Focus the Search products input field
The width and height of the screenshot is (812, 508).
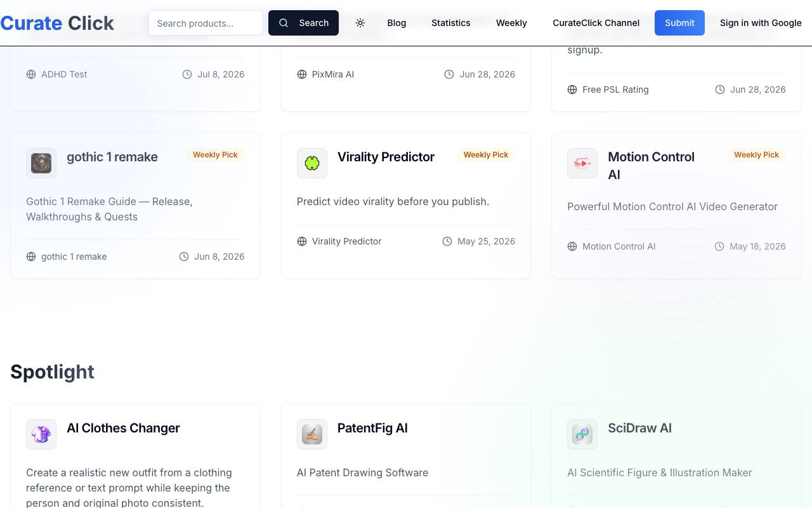coord(206,23)
